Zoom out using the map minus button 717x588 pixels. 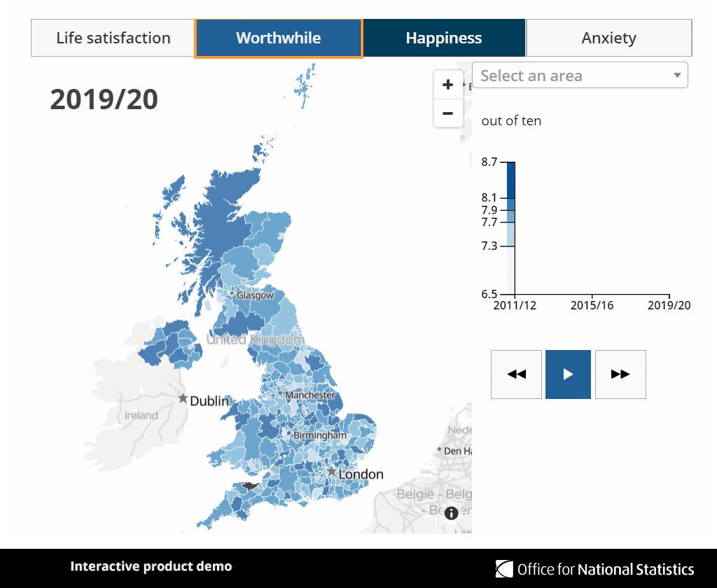(x=447, y=113)
